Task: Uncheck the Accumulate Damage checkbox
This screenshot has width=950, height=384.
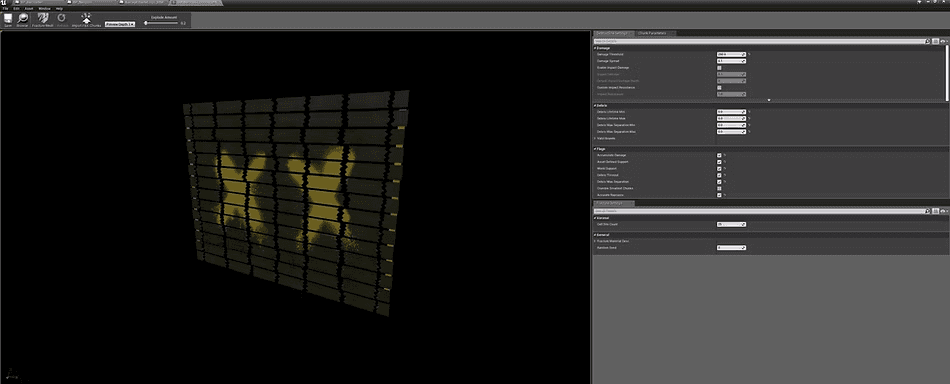Action: (719, 155)
